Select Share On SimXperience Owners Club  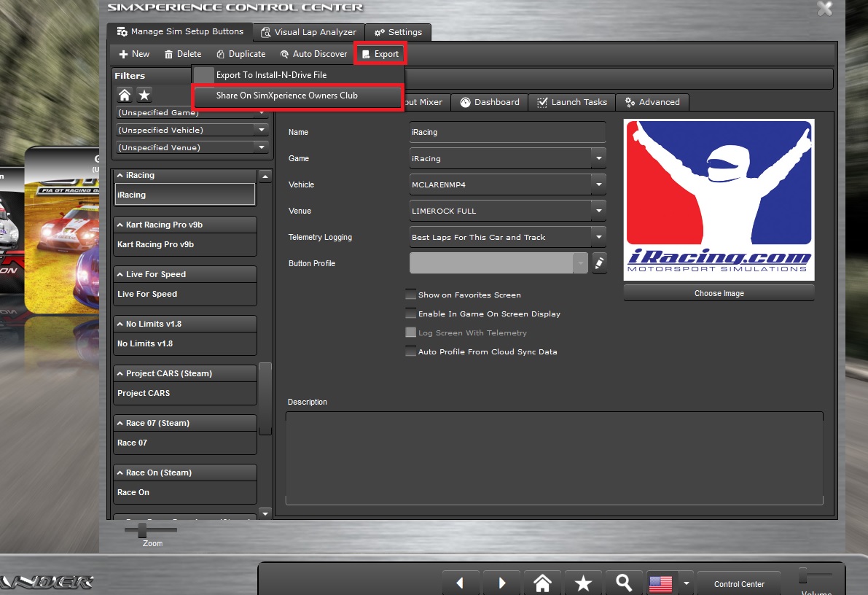297,96
